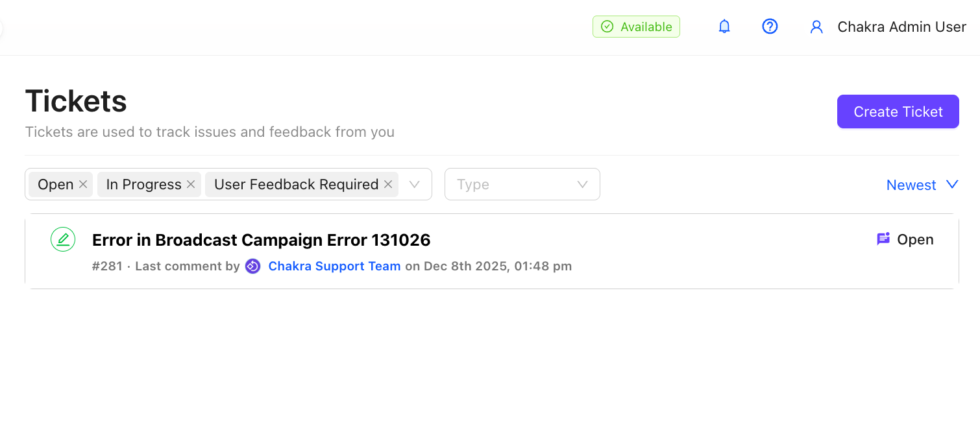The height and width of the screenshot is (437, 980).
Task: Click the green edit ticket icon
Action: click(x=63, y=239)
